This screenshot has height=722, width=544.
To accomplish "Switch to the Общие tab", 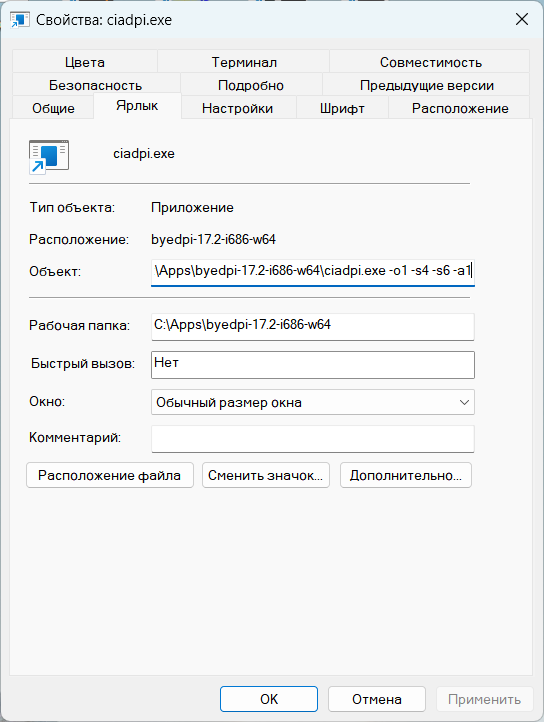I will [x=53, y=108].
